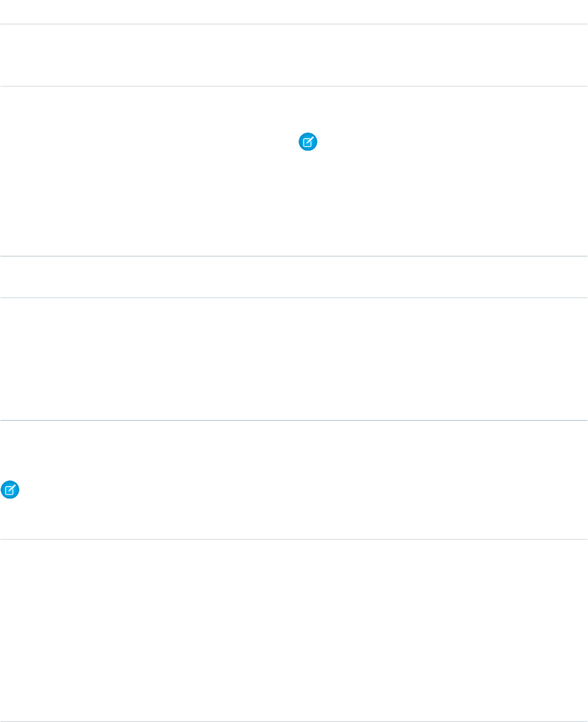Click the blank row containing the left-margin note icon
588x722 pixels.
(294, 480)
